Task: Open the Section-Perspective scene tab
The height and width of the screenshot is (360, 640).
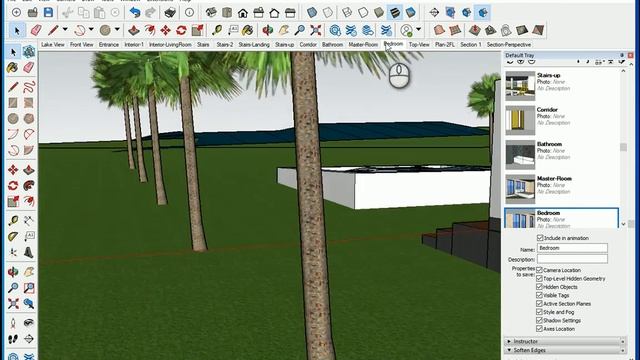Action: point(509,44)
